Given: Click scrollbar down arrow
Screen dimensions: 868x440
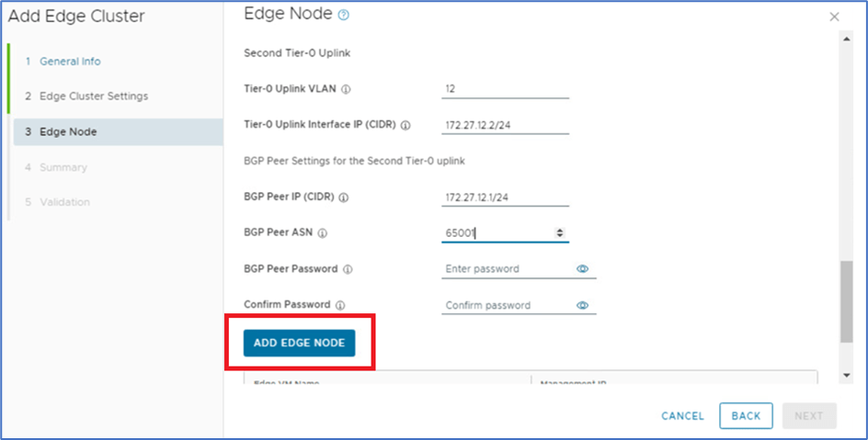Looking at the screenshot, I should (x=846, y=376).
